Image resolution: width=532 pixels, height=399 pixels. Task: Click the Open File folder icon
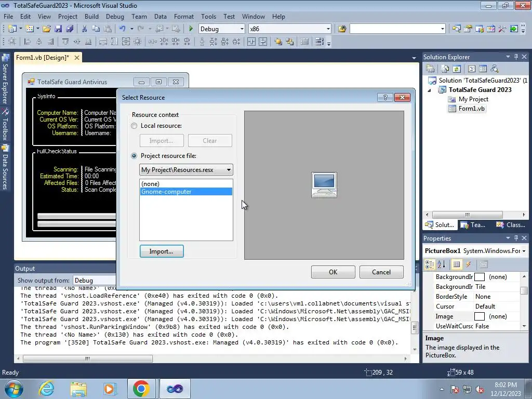click(x=47, y=29)
